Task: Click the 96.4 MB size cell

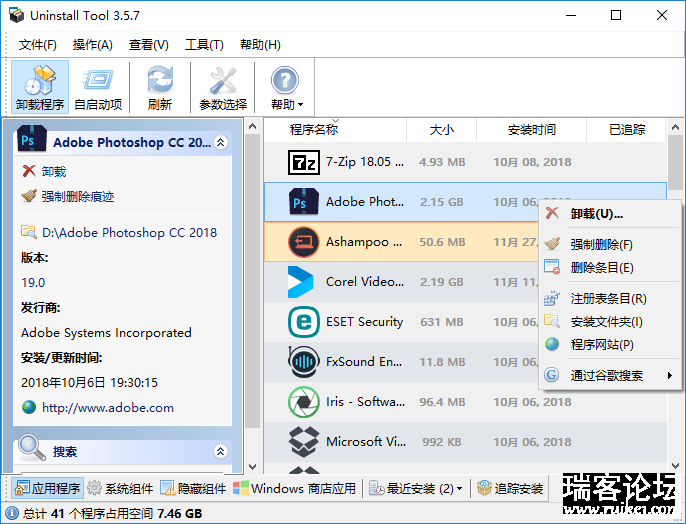Action: [442, 402]
